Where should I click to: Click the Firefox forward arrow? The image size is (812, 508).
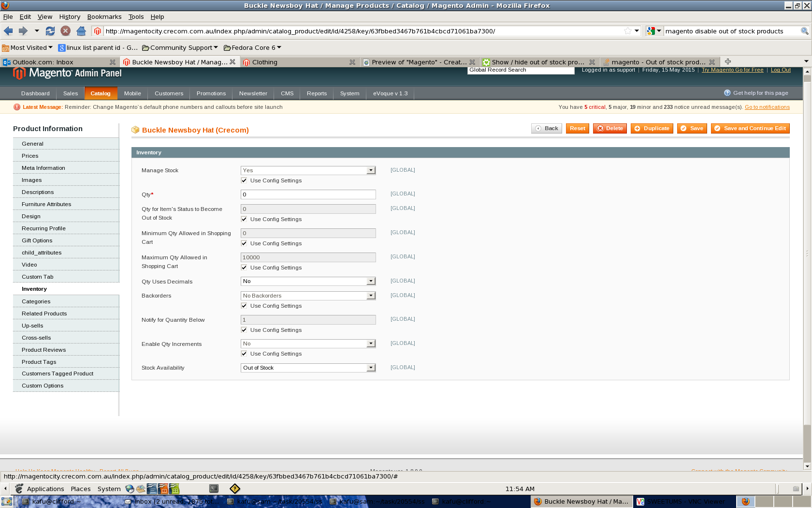[x=23, y=31]
